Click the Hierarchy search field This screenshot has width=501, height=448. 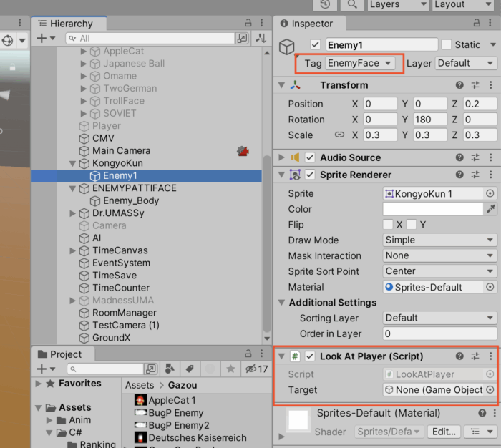[x=150, y=39]
